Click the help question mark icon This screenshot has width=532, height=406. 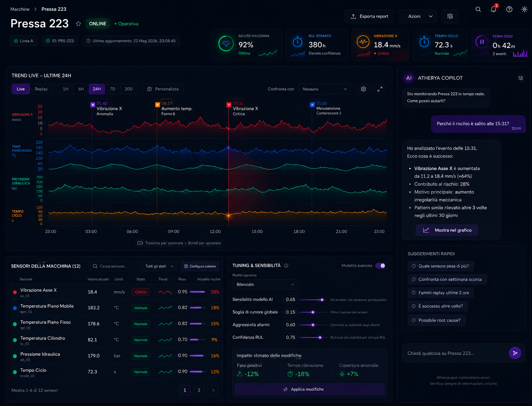point(509,9)
